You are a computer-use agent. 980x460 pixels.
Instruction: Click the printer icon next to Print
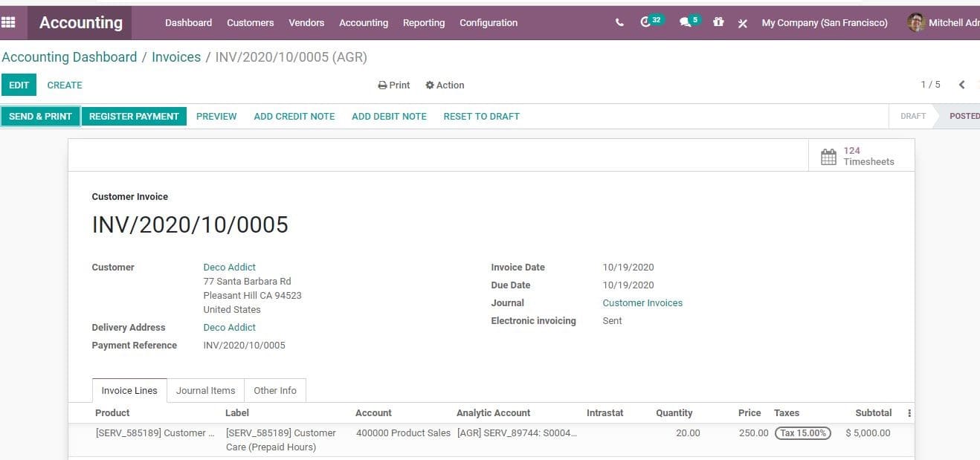click(382, 85)
